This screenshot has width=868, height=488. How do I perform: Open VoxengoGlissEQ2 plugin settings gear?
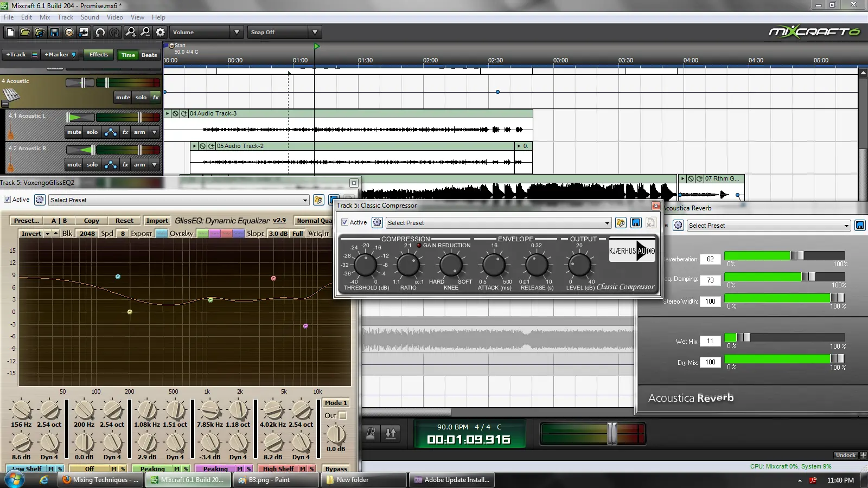[x=40, y=200]
